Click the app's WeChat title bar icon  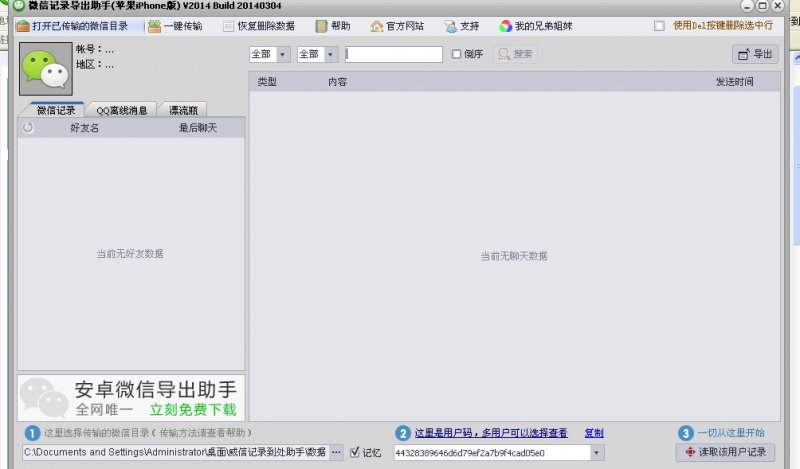(x=19, y=6)
